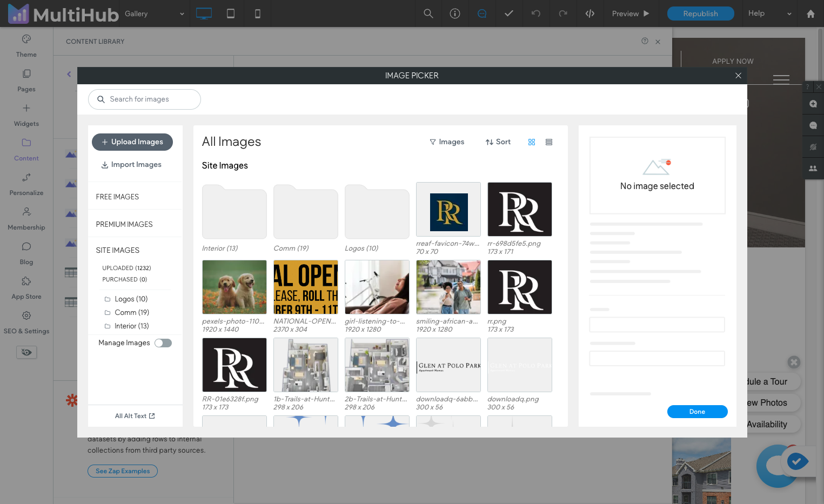Open the Sort options
824x504 pixels.
498,142
